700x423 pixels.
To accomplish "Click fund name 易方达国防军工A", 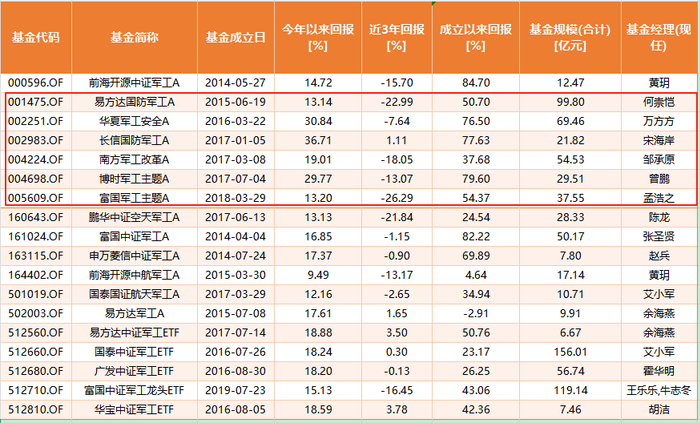I will 134,102.
